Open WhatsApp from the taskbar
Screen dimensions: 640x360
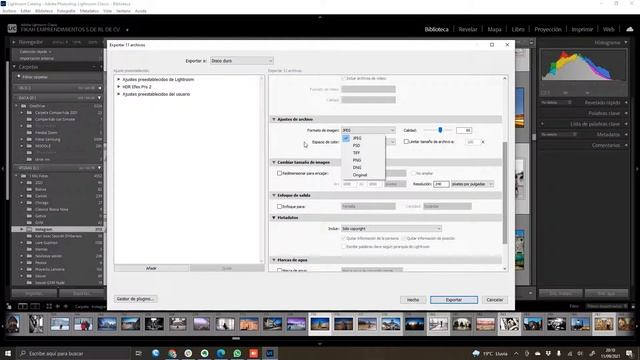237,353
